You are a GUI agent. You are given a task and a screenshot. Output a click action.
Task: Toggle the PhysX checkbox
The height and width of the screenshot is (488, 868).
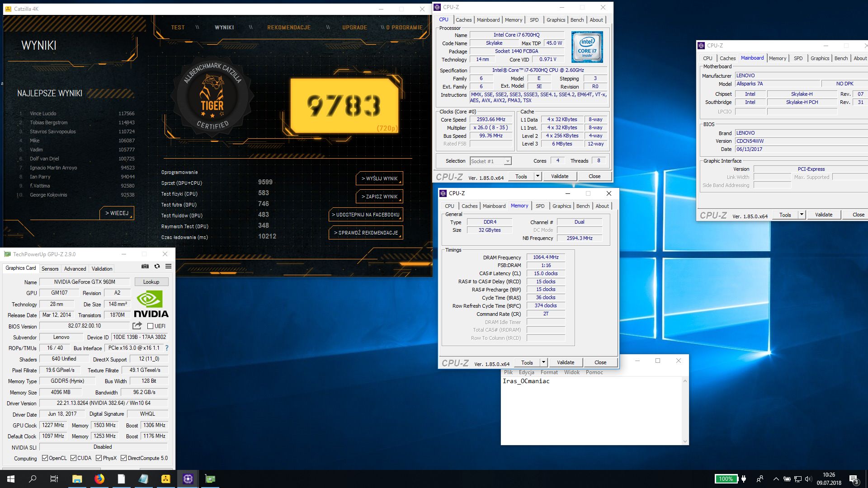(x=99, y=458)
